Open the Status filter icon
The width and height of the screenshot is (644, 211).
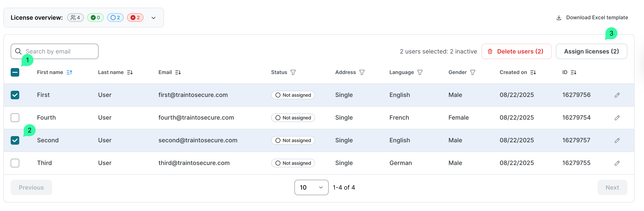pyautogui.click(x=293, y=72)
